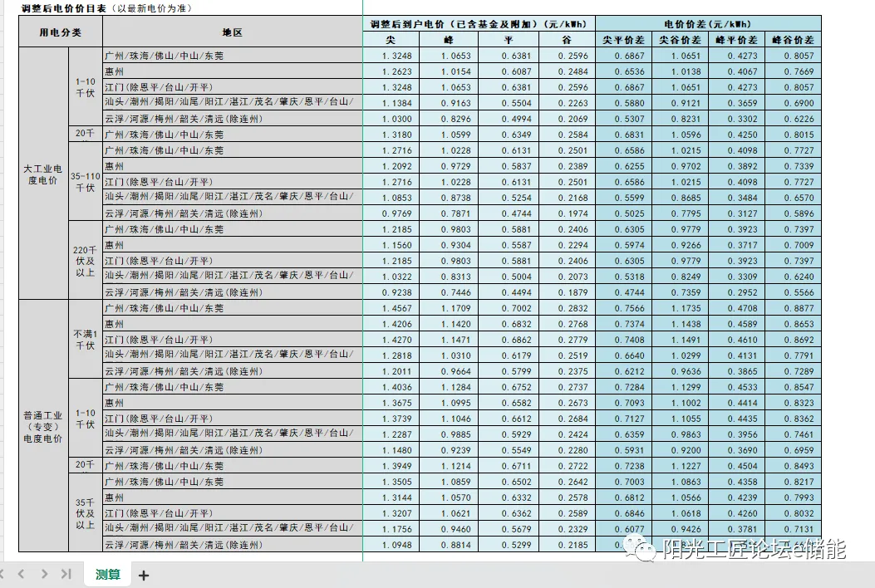Select the cell with value 1.3675
Viewport: 875px width, 588px height.
(x=391, y=403)
